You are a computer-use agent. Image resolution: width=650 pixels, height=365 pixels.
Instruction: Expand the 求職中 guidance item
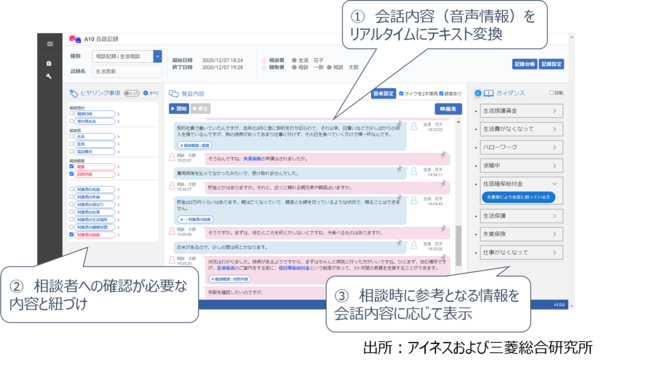521,165
